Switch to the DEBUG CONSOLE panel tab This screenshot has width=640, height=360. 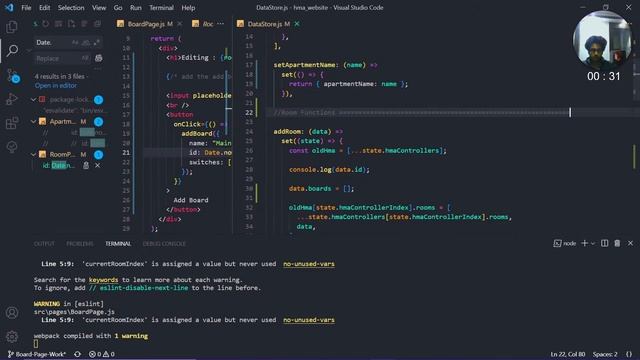tap(164, 244)
